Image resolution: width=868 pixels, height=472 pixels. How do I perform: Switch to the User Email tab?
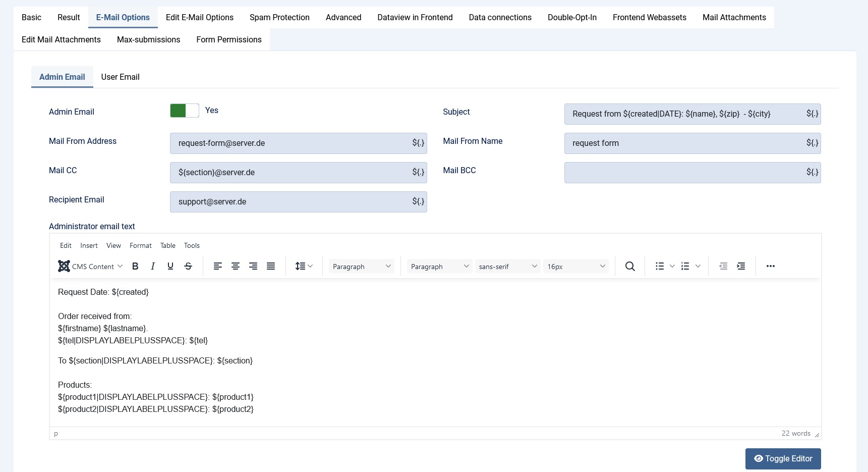[120, 77]
